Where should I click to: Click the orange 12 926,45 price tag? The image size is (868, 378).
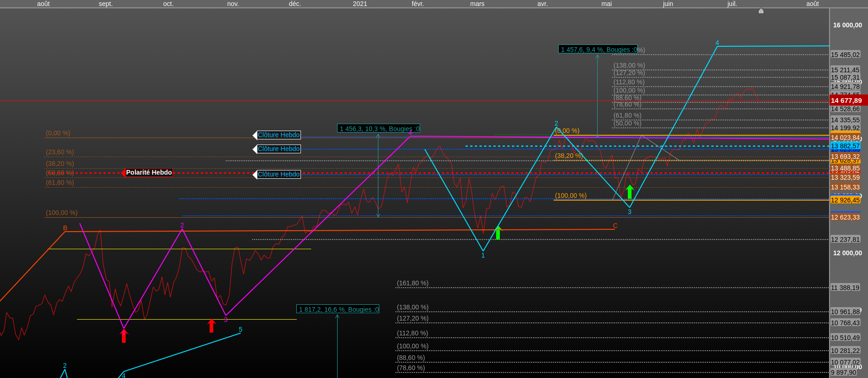845,200
